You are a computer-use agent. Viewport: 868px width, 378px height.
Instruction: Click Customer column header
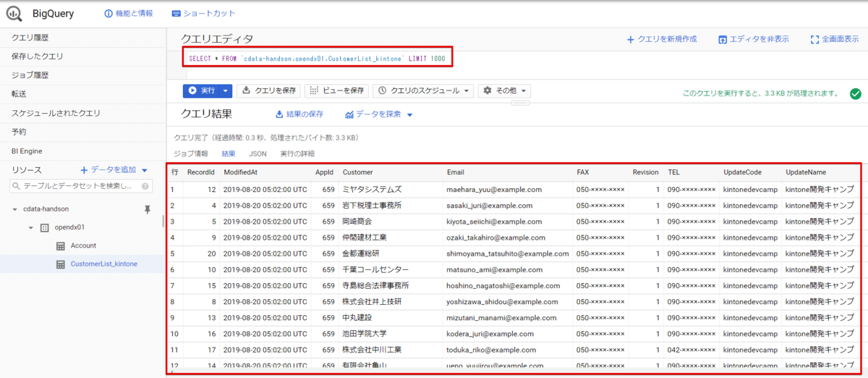[358, 172]
